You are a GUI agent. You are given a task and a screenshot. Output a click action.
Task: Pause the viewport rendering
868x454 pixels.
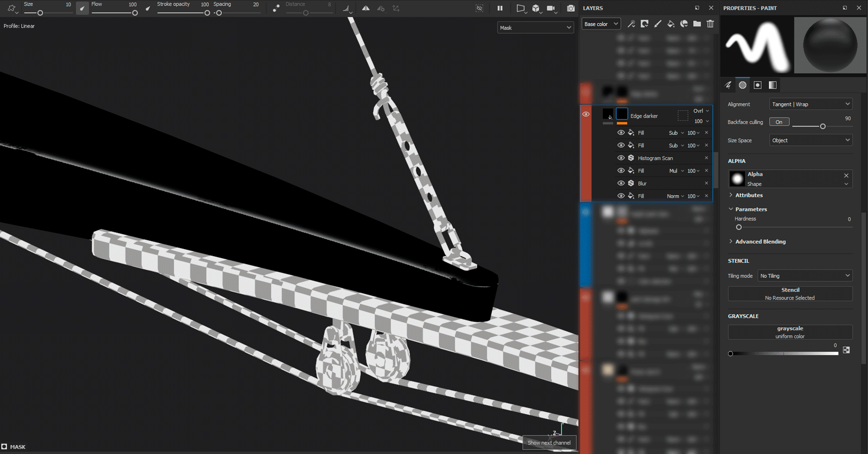pyautogui.click(x=500, y=8)
